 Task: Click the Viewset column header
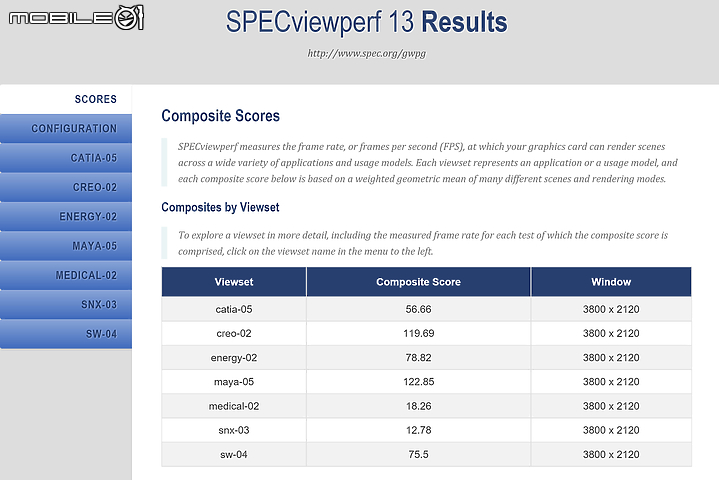click(234, 282)
